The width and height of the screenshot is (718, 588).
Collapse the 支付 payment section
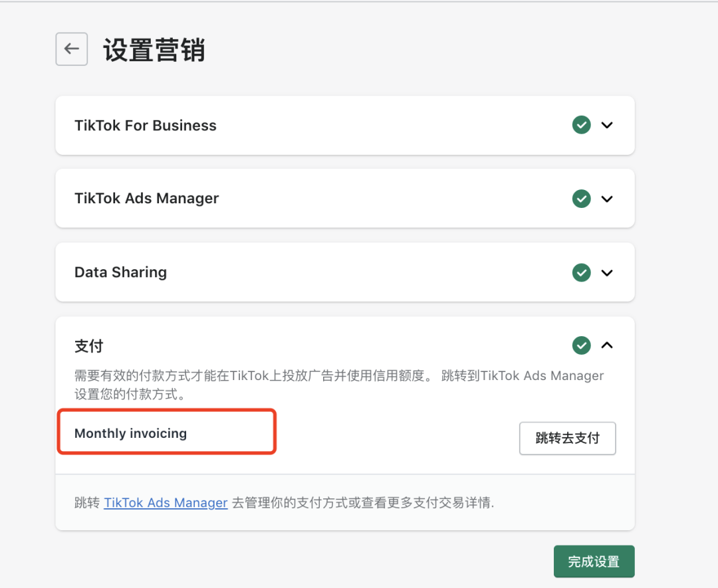click(x=607, y=345)
